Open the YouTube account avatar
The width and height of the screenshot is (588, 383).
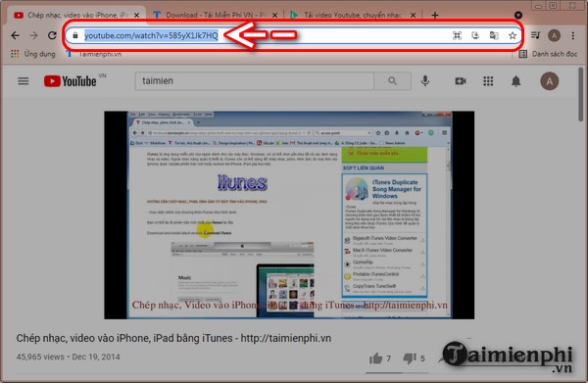point(550,81)
